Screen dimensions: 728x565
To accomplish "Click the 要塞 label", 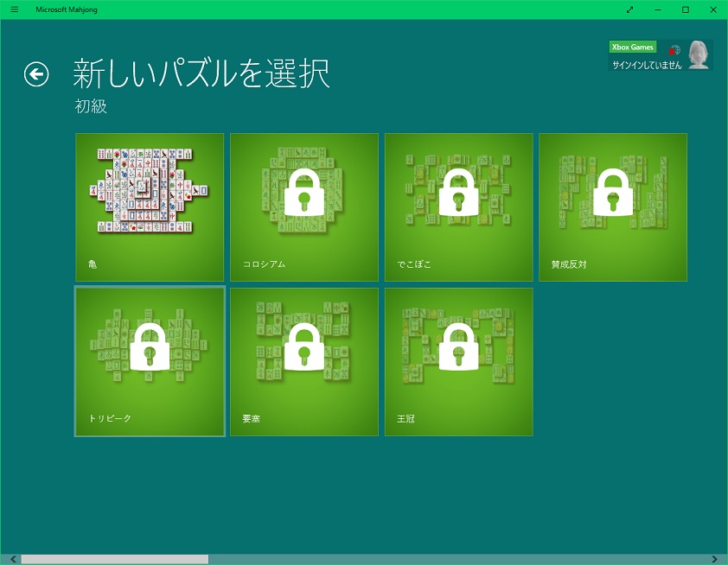I will coord(252,418).
